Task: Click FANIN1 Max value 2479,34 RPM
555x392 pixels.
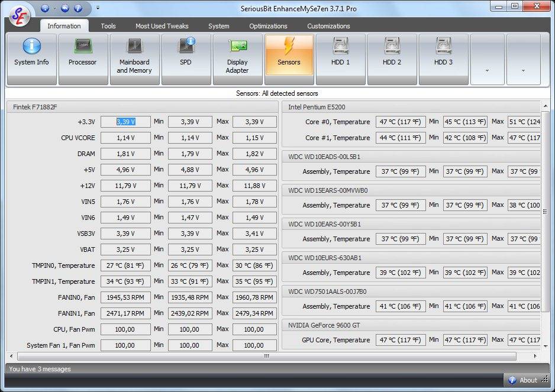Action: [x=254, y=313]
